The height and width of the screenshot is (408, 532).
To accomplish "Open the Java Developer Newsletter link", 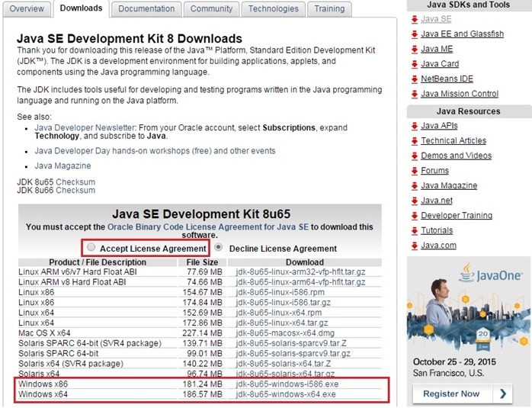I will 85,128.
